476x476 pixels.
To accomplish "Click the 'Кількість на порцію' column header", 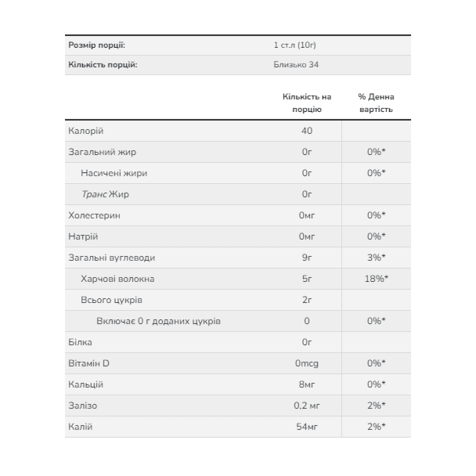I will 307,103.
